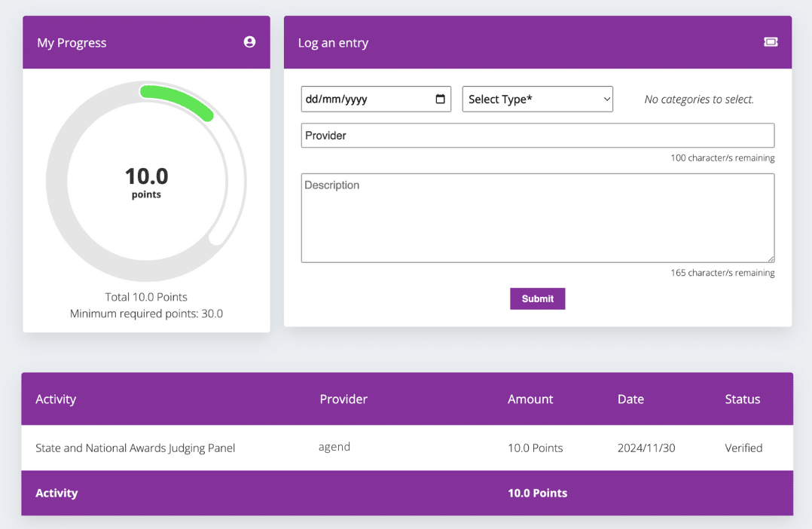Click the ticket icon in Log an entry header
The image size is (812, 529).
(771, 42)
